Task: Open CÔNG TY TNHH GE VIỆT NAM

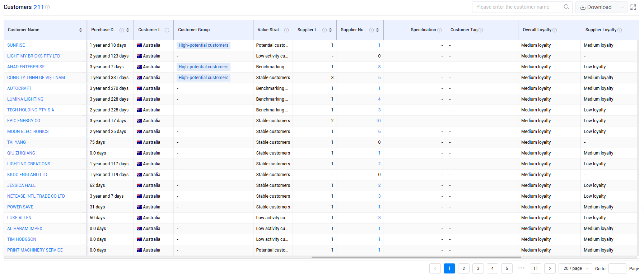Action: [x=36, y=78]
